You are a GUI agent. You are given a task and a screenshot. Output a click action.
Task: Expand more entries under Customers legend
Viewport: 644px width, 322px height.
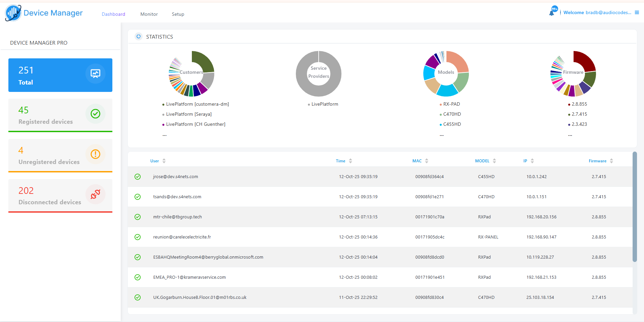pos(164,135)
